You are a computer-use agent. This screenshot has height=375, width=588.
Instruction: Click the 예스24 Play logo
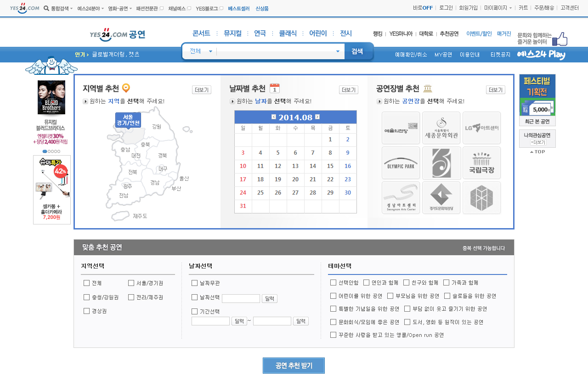[541, 55]
